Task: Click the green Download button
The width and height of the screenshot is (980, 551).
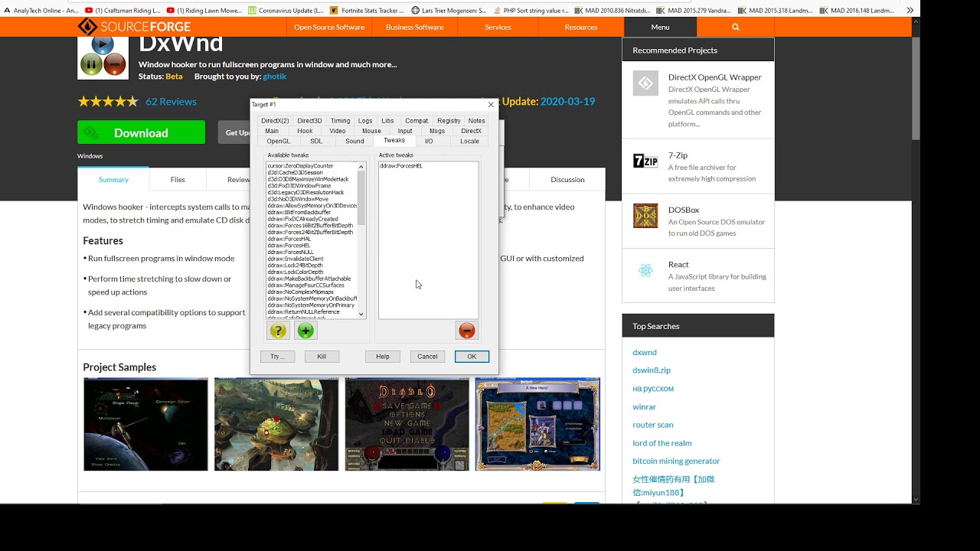Action: coord(141,132)
